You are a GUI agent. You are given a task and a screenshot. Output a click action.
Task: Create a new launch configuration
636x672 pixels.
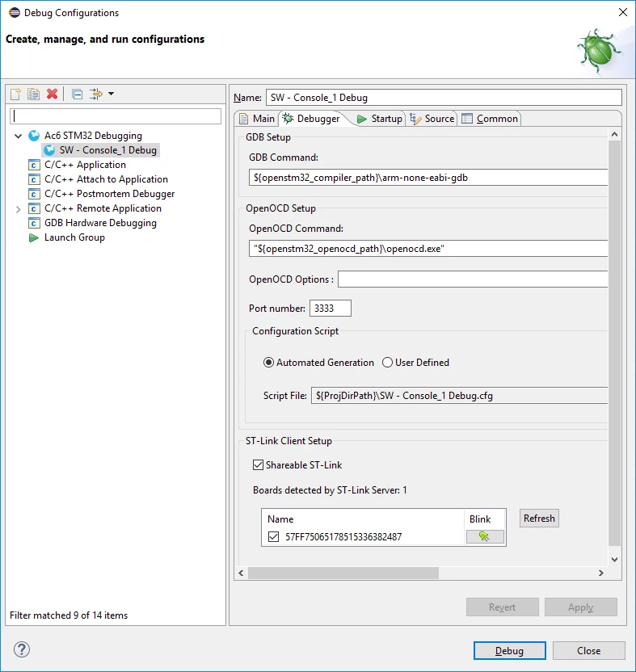15,94
